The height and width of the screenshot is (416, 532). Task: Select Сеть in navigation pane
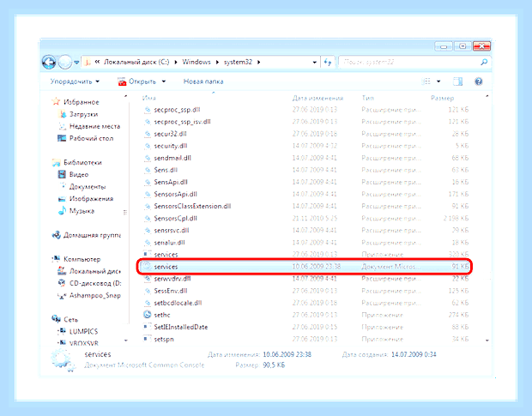pos(65,319)
